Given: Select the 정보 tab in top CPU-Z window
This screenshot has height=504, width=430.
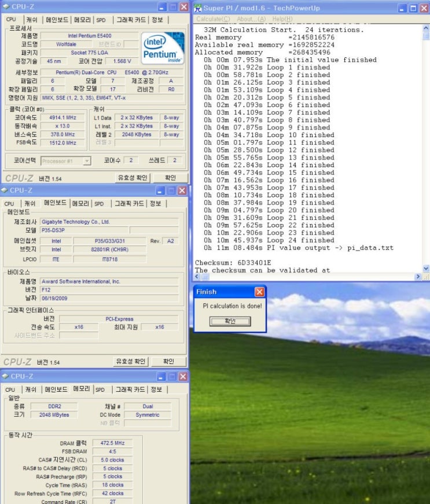Looking at the screenshot, I should point(157,20).
